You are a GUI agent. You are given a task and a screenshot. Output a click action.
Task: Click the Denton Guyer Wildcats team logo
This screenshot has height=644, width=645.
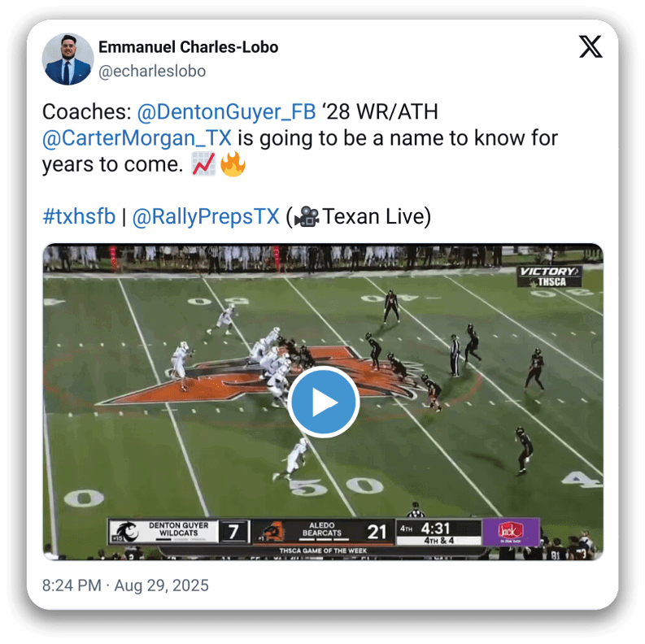point(125,532)
